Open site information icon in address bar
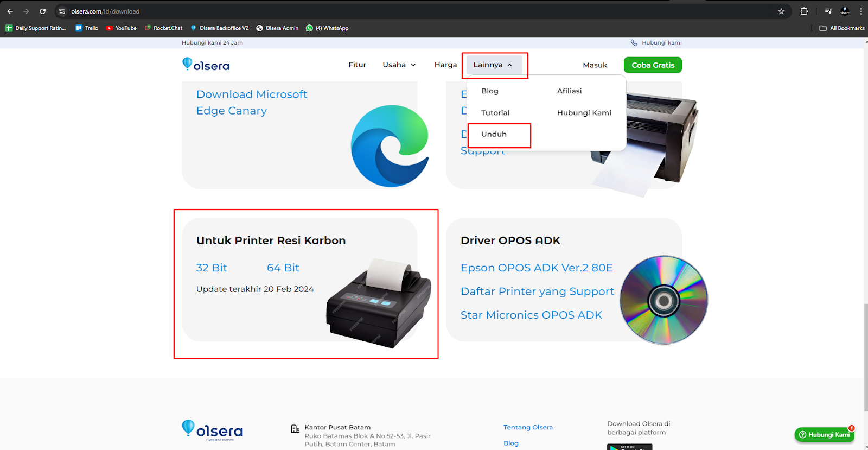Viewport: 868px width, 450px height. point(62,11)
